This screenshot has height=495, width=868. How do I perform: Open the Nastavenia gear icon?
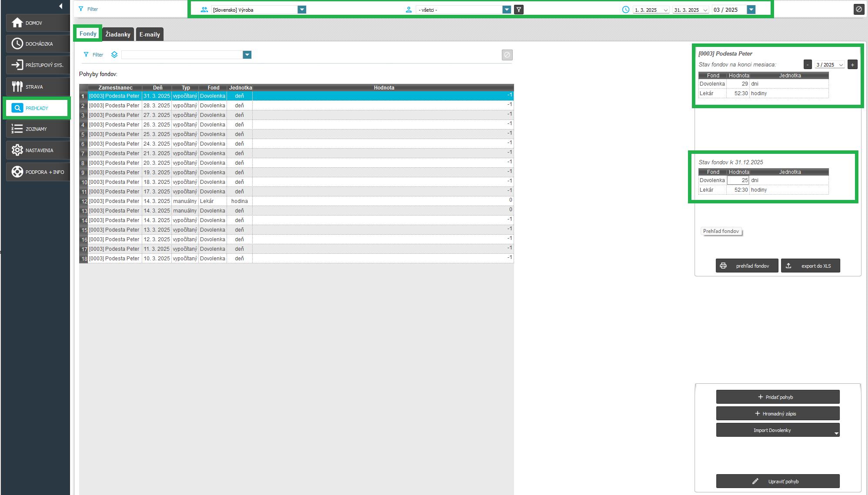[x=17, y=150]
